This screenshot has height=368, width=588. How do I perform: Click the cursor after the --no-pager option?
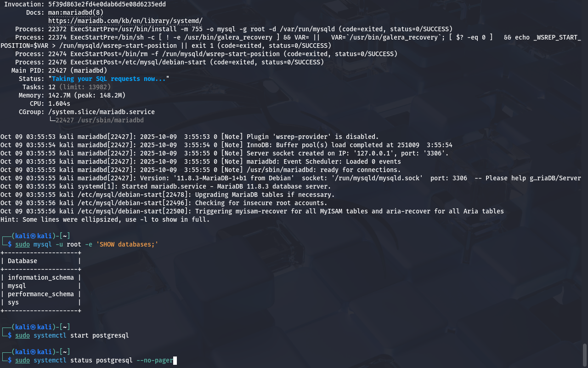175,360
